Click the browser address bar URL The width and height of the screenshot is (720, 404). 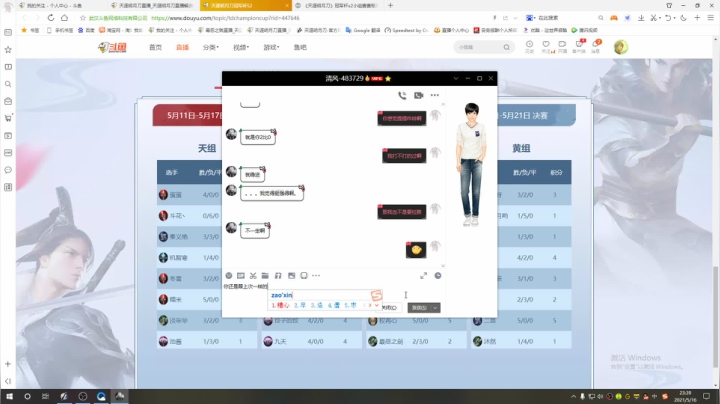click(x=225, y=18)
